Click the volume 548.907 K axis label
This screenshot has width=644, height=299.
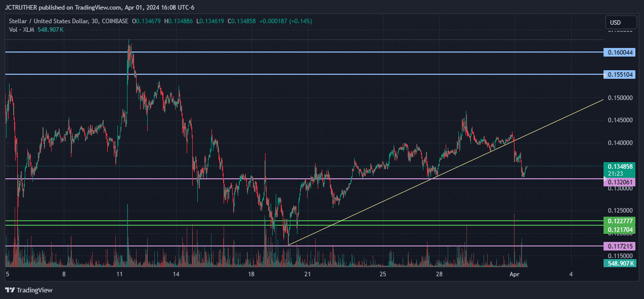(x=621, y=264)
